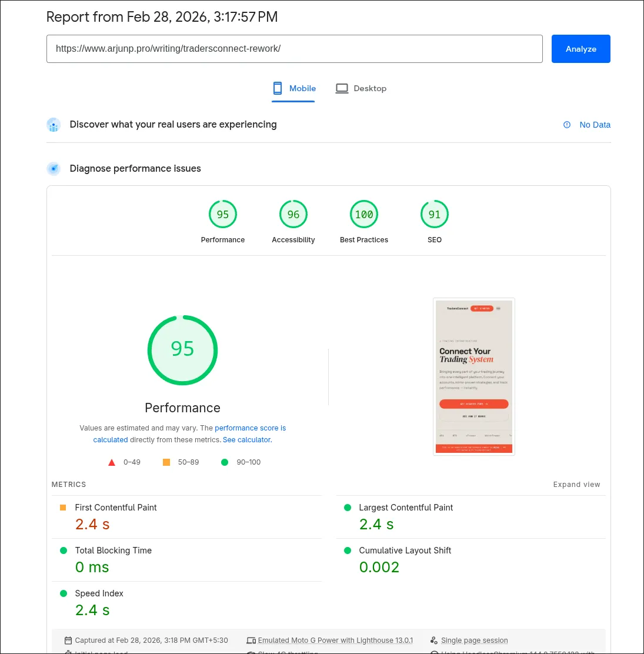Switch to the Desktop tab
Viewport: 644px width, 654px height.
[361, 89]
